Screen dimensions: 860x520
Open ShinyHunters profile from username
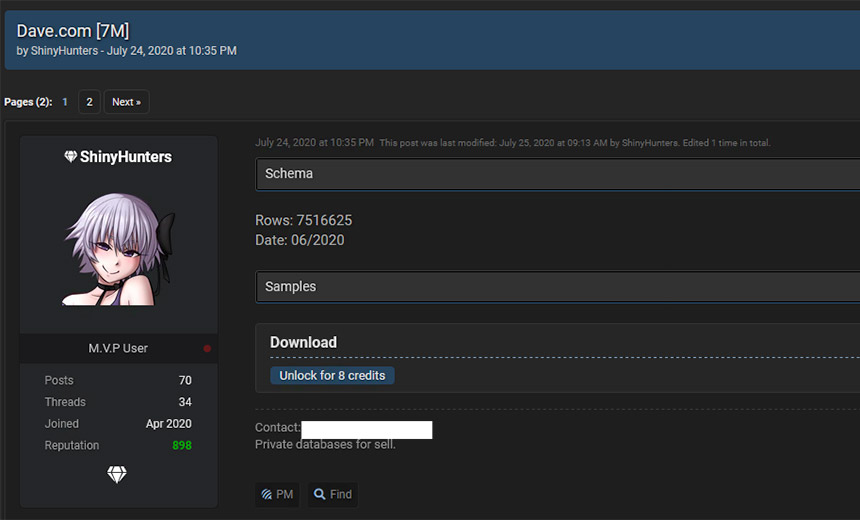(x=126, y=157)
